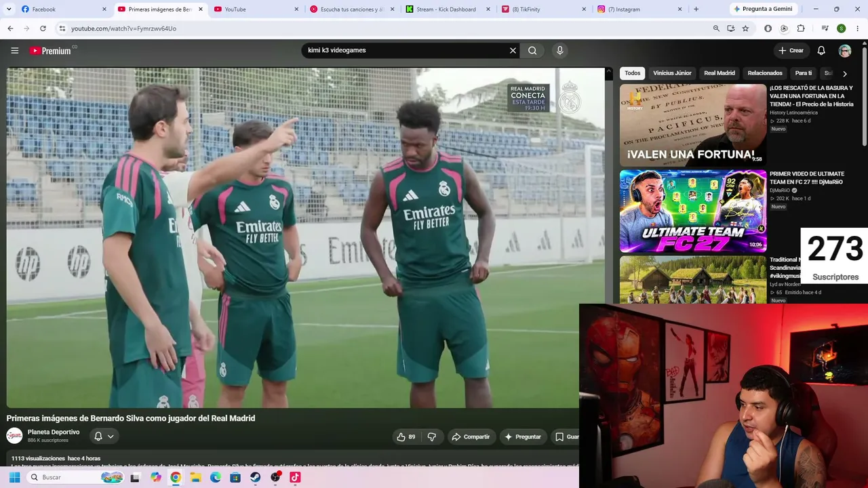Click the Preguntar button
The image size is (868, 488).
(x=522, y=437)
